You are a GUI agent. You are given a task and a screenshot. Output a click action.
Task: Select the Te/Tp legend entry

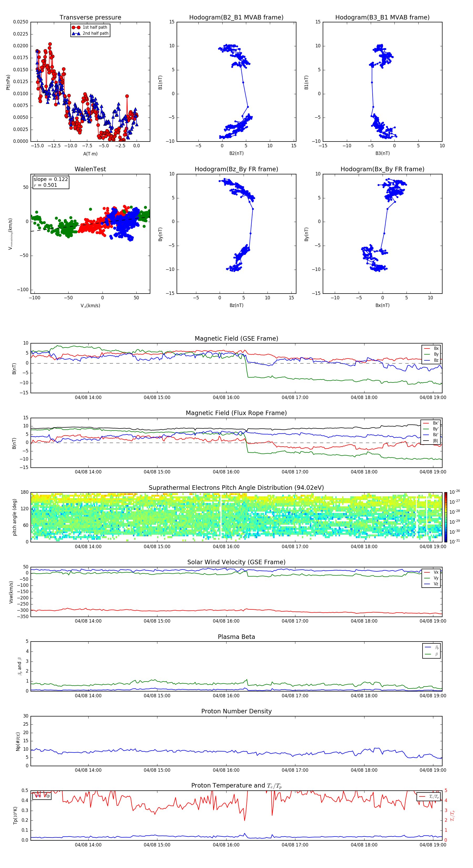click(x=429, y=796)
